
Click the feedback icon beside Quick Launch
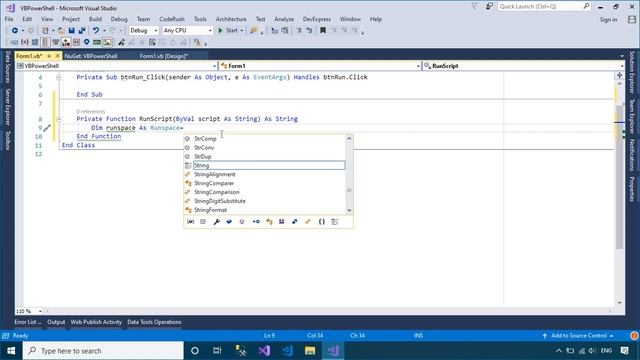(x=489, y=7)
